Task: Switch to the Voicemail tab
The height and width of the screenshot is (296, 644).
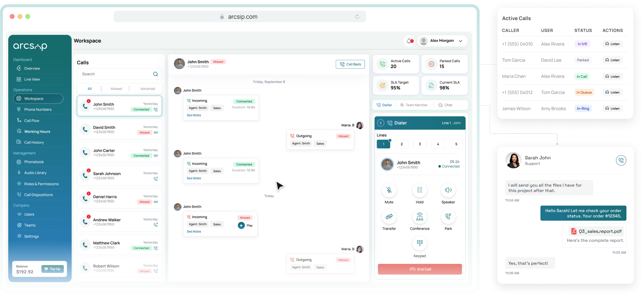Action: (148, 89)
